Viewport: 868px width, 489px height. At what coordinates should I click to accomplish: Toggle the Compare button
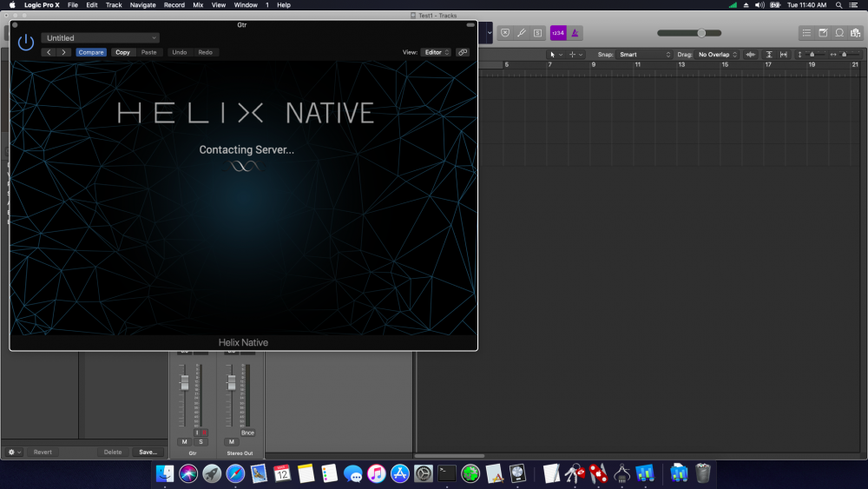click(x=91, y=52)
